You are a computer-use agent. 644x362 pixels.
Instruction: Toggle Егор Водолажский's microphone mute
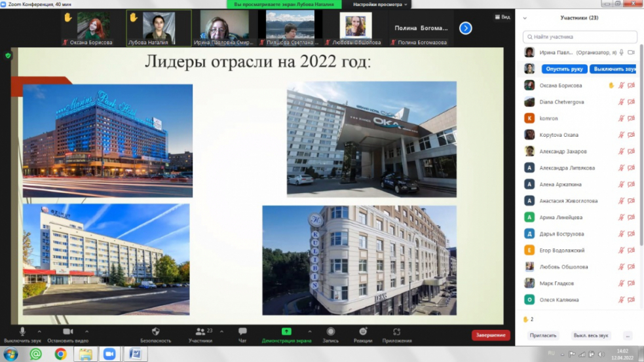(x=622, y=250)
